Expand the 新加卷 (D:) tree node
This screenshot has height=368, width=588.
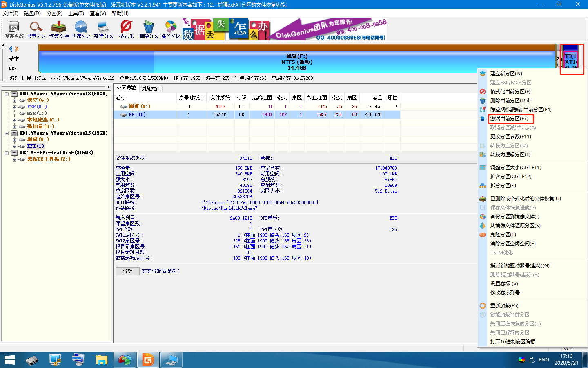(14, 127)
